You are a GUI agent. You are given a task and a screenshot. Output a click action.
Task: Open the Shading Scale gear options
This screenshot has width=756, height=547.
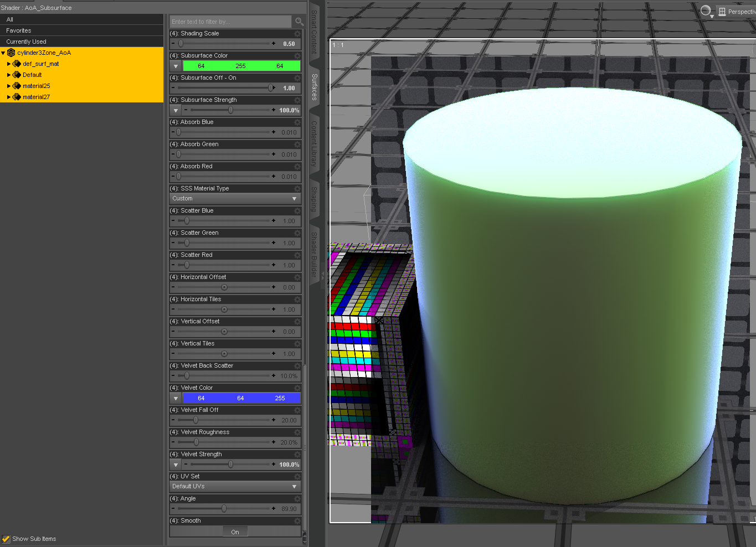pos(297,34)
